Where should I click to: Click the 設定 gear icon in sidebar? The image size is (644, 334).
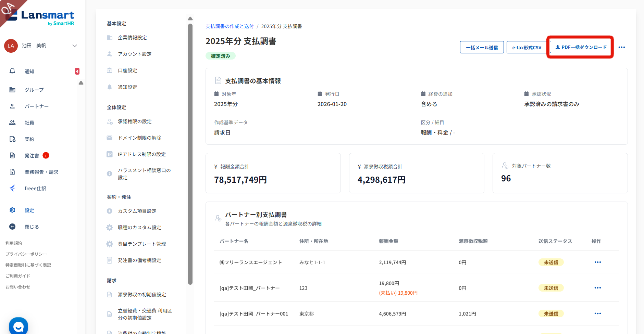click(12, 210)
